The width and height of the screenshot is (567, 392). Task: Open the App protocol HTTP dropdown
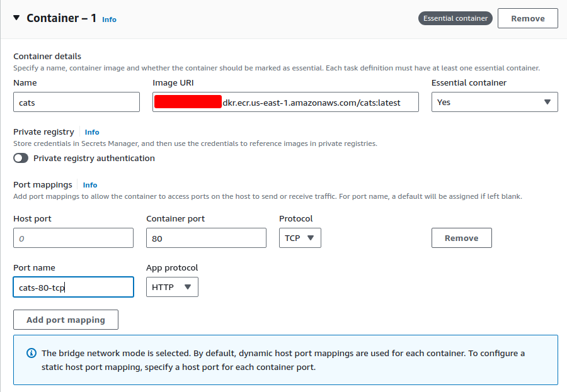(172, 287)
